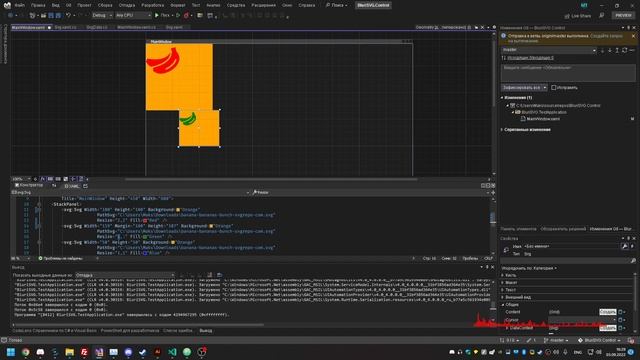Click the BlurSVG.Control repository in status bar
This screenshot has height=360, width=640.
pos(599,340)
